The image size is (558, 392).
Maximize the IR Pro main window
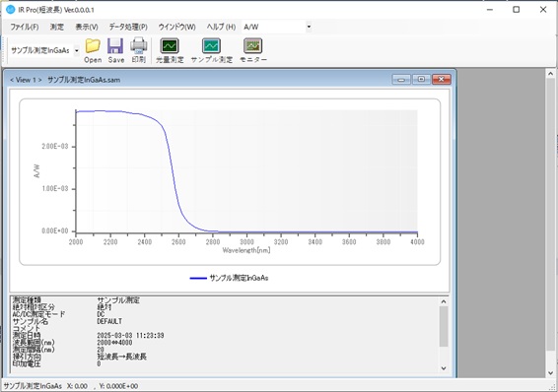tap(516, 10)
